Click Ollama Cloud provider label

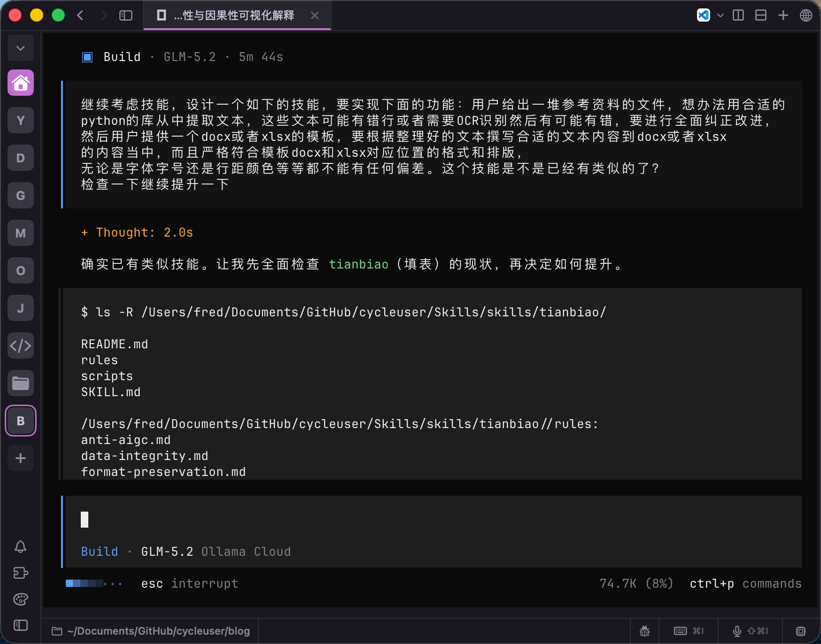click(246, 552)
